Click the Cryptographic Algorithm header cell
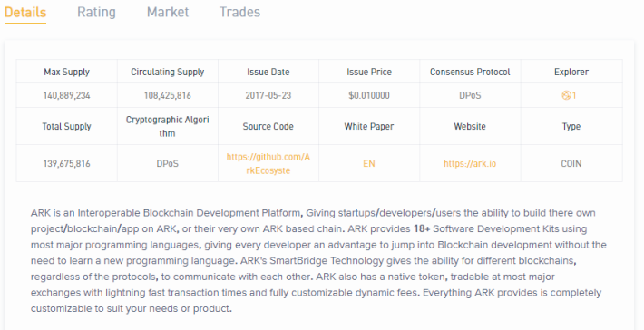 pyautogui.click(x=168, y=126)
